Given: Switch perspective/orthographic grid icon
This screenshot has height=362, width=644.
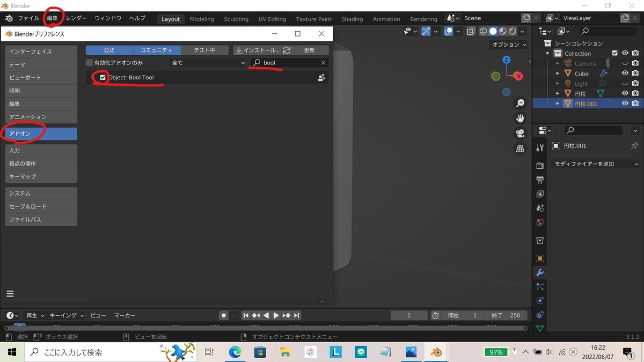Looking at the screenshot, I should click(520, 149).
